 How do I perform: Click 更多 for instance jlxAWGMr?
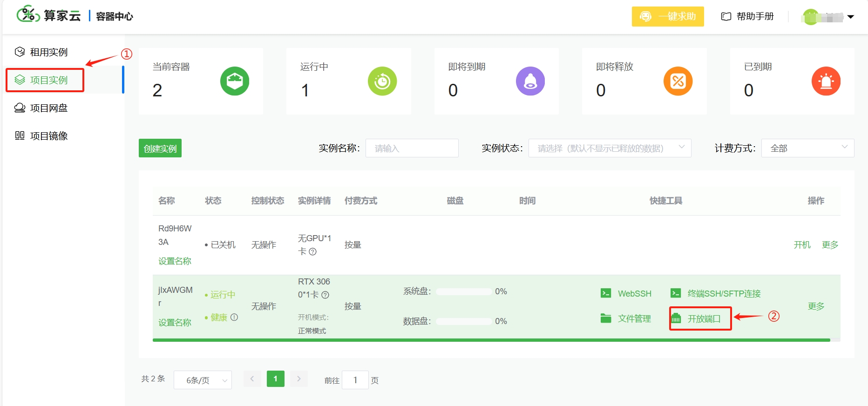point(816,306)
